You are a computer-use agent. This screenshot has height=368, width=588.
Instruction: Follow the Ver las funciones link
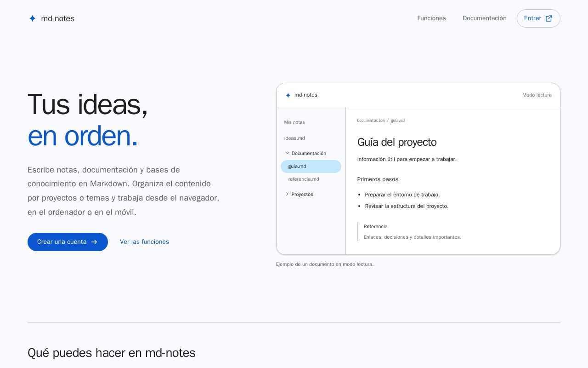tap(144, 242)
